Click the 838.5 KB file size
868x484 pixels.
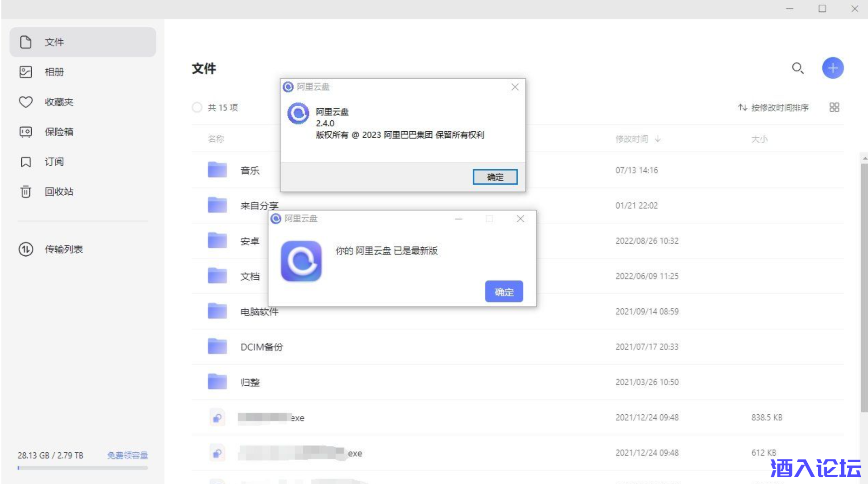[767, 417]
